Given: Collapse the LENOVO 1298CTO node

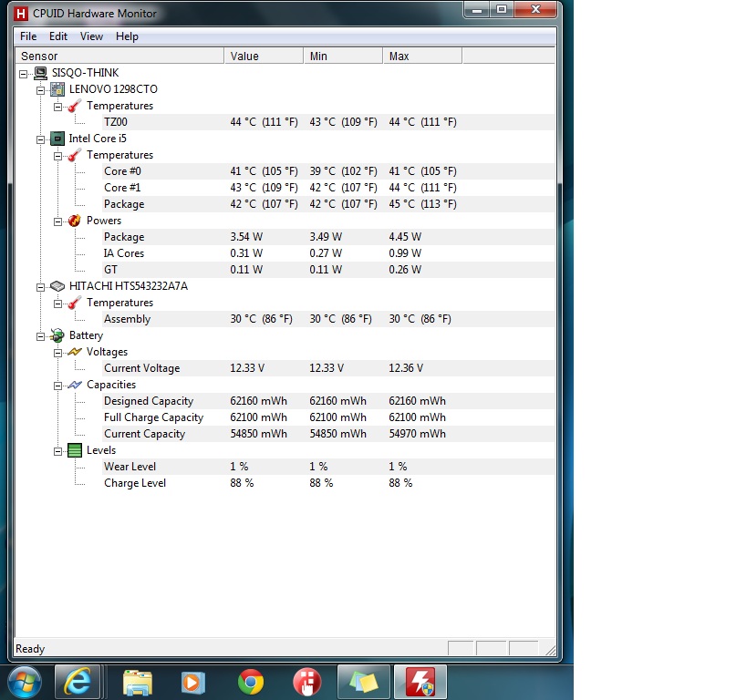Looking at the screenshot, I should pyautogui.click(x=40, y=90).
